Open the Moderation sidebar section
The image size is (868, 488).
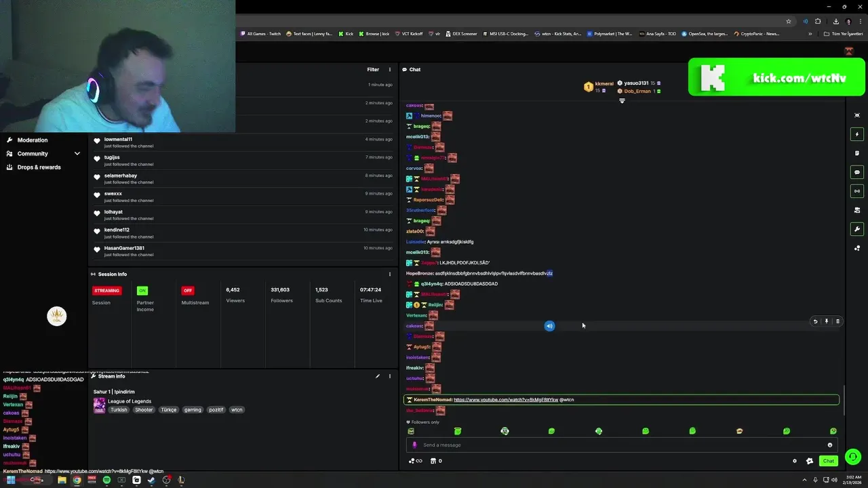(33, 140)
